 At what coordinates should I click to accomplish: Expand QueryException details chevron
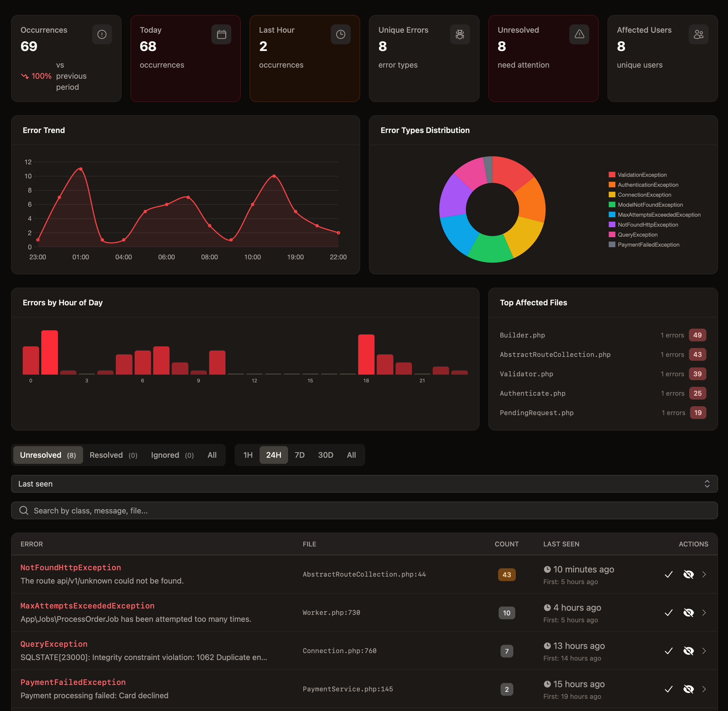(704, 651)
